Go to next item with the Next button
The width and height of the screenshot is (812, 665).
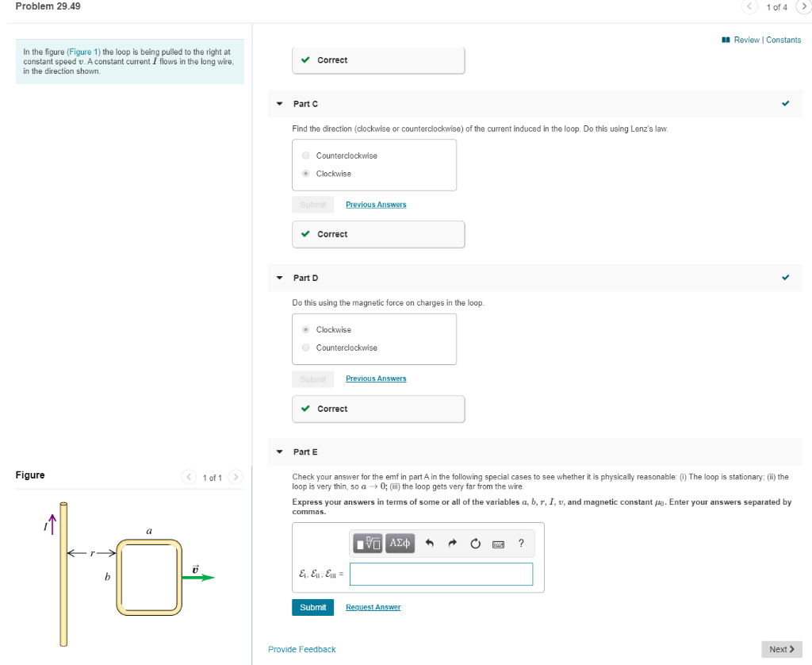[781, 648]
